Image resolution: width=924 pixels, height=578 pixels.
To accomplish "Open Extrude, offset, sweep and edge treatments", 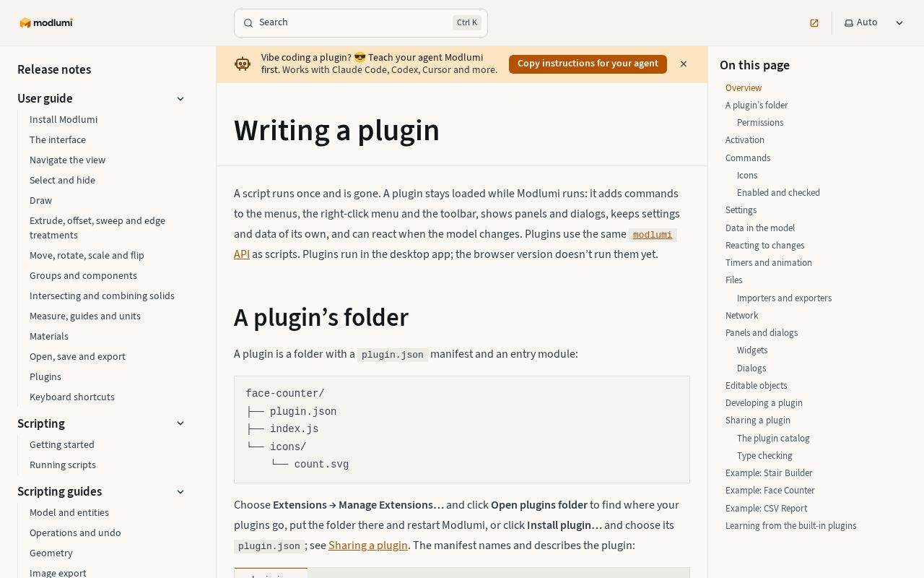I will (97, 228).
